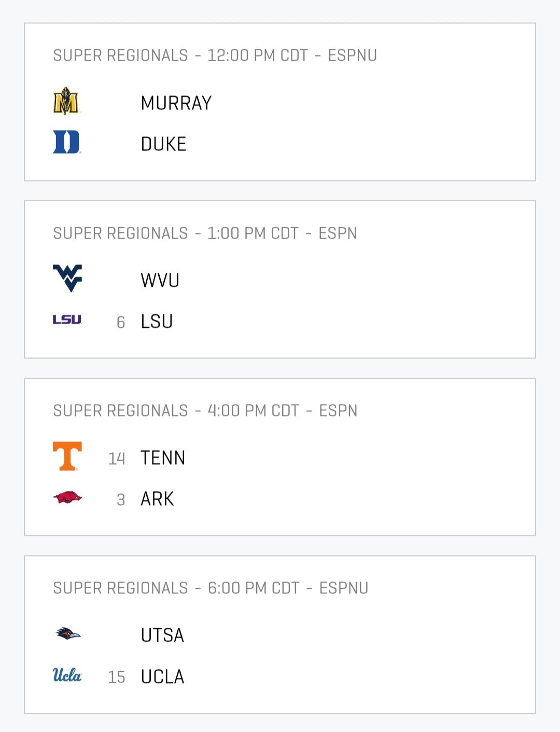Open the ARK team name
Image resolution: width=560 pixels, height=732 pixels.
(158, 499)
